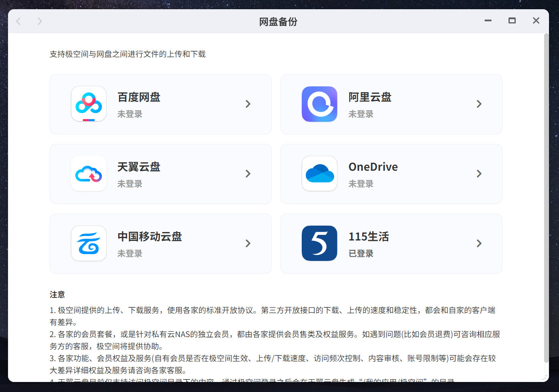The height and width of the screenshot is (392, 559).
Task: Expand the OneDrive chevron arrow
Action: coord(479,174)
